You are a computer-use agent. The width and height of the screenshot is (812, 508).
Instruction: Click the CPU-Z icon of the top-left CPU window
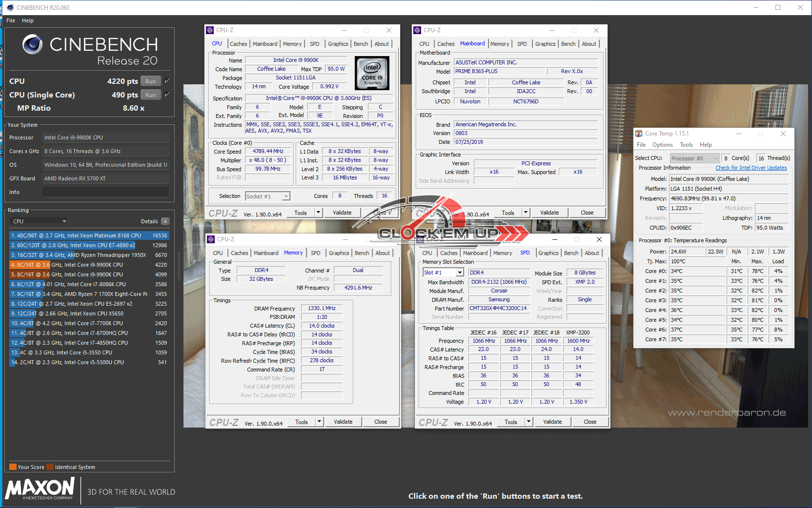[x=210, y=30]
